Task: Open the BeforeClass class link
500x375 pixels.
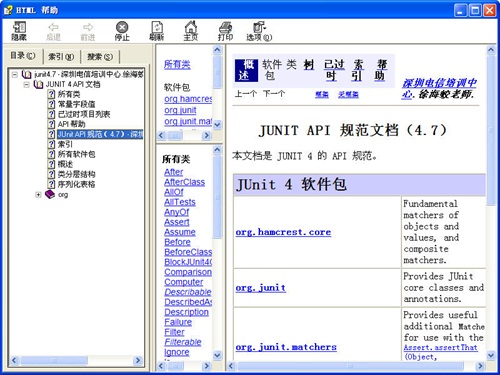Action: 188,252
